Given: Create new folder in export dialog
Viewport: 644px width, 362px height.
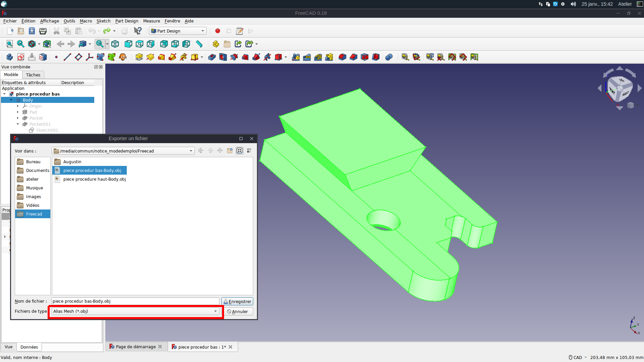Looking at the screenshot, I should pyautogui.click(x=230, y=150).
